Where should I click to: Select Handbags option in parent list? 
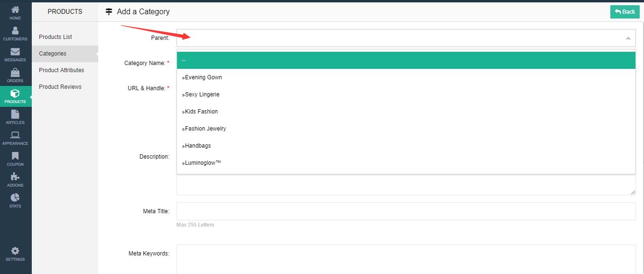pyautogui.click(x=198, y=146)
